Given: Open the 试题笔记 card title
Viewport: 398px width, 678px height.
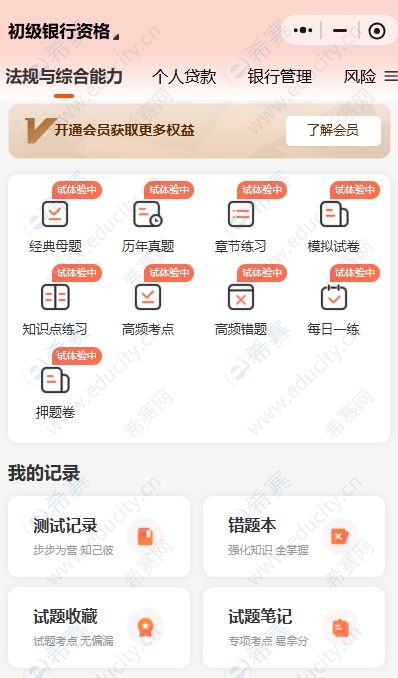Looking at the screenshot, I should (x=260, y=616).
